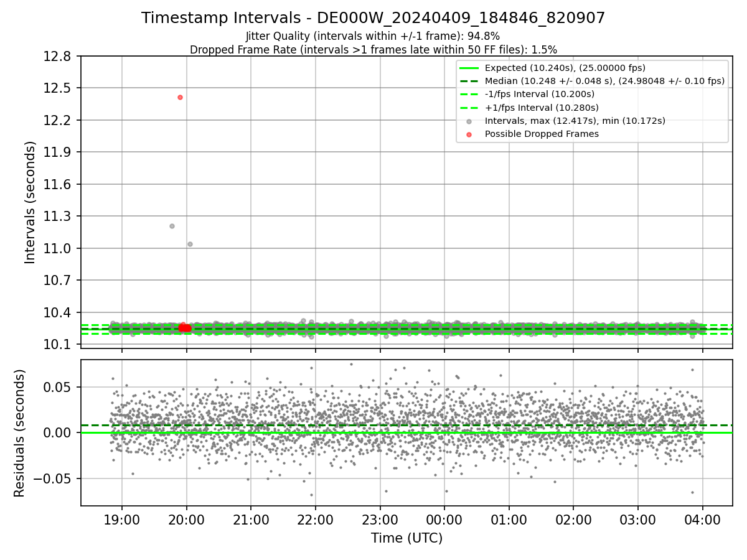Click the Time (UTC) x-axis label

pyautogui.click(x=406, y=538)
